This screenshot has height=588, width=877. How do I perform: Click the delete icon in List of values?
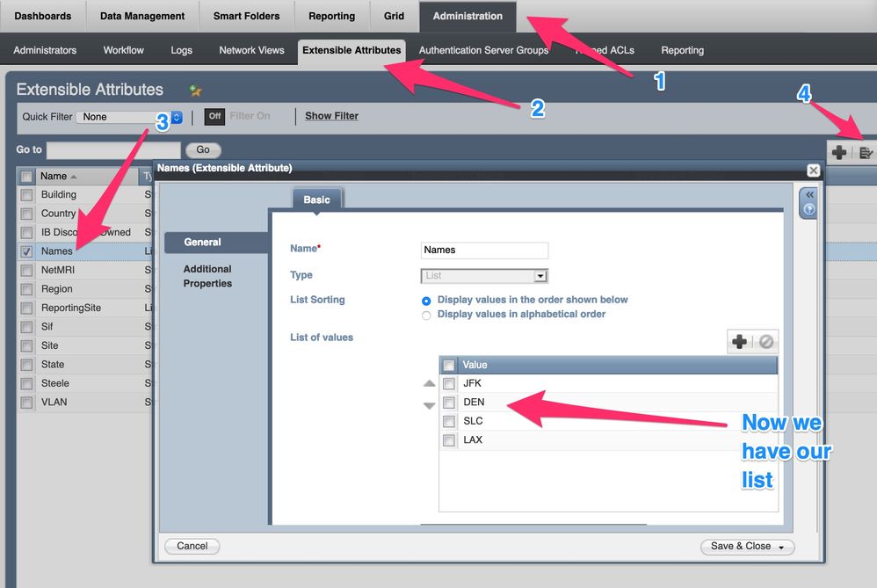click(766, 341)
